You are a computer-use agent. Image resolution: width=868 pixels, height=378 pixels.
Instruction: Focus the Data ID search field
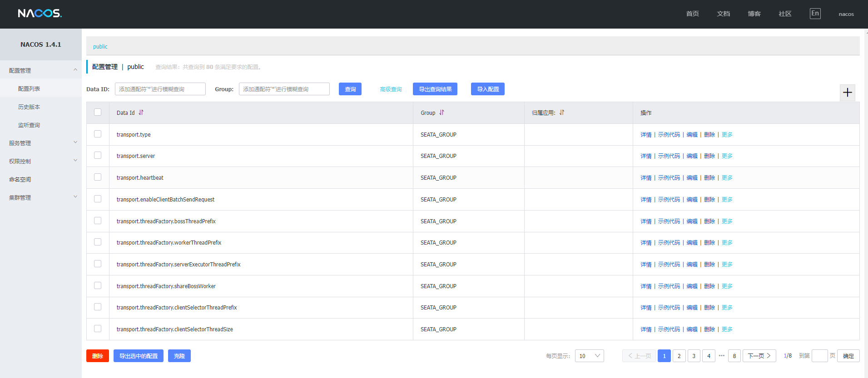click(160, 89)
